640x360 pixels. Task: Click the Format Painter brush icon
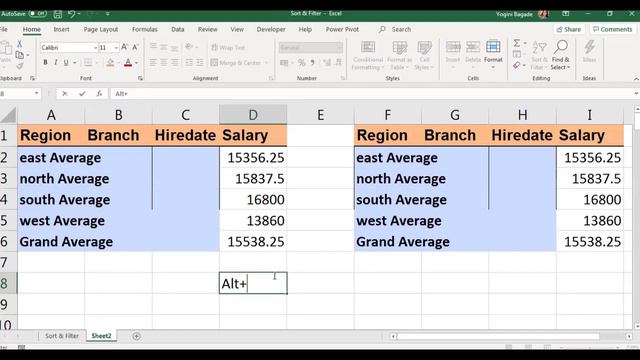pyautogui.click(x=19, y=65)
